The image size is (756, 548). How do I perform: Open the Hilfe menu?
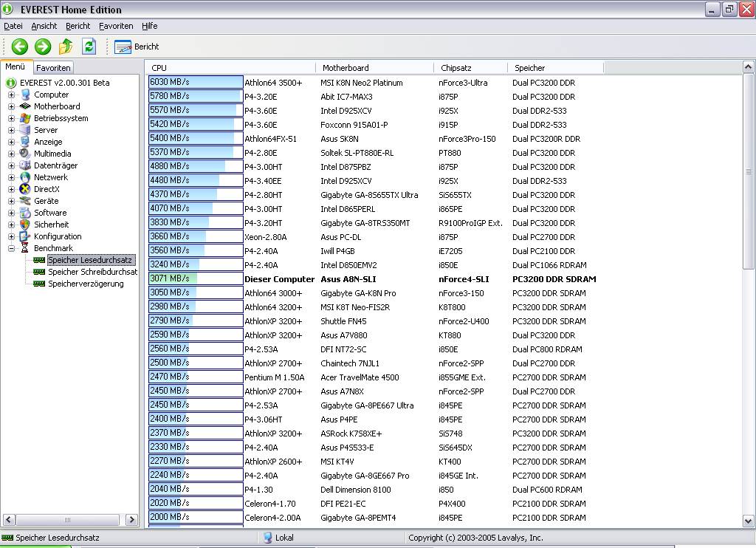(149, 26)
